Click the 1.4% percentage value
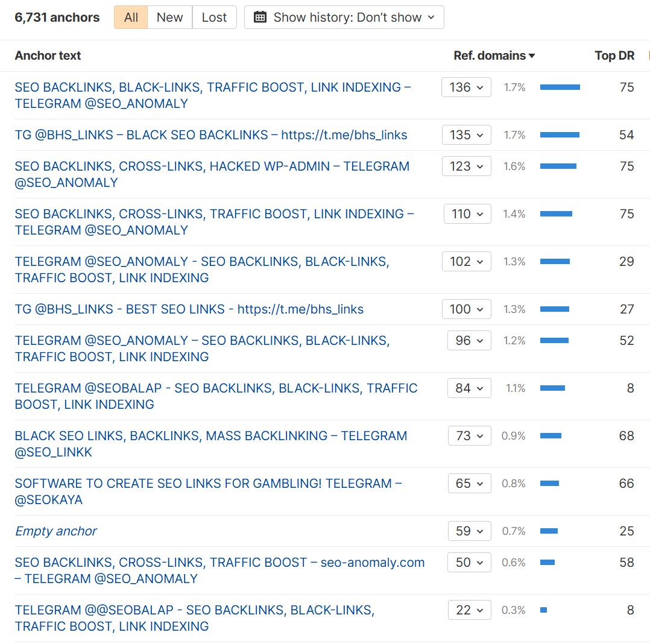 coord(514,214)
